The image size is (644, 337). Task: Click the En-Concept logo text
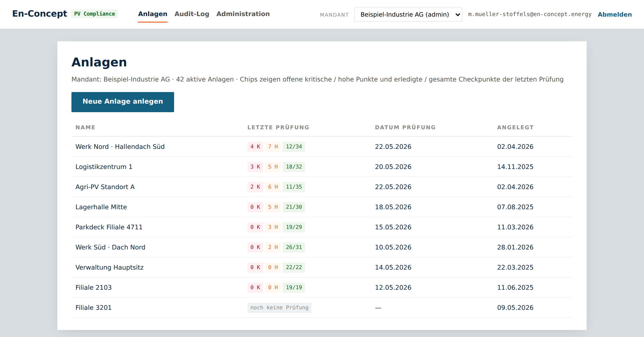(x=40, y=14)
